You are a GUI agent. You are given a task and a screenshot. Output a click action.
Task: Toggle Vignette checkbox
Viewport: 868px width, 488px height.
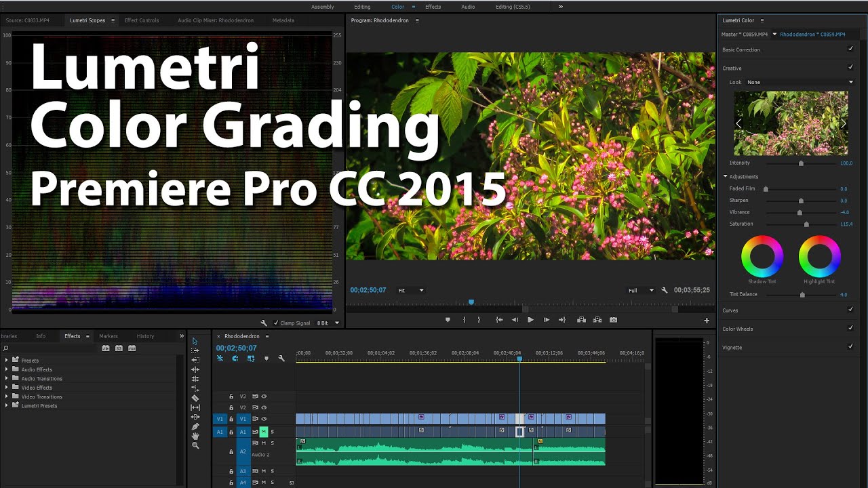(x=850, y=346)
